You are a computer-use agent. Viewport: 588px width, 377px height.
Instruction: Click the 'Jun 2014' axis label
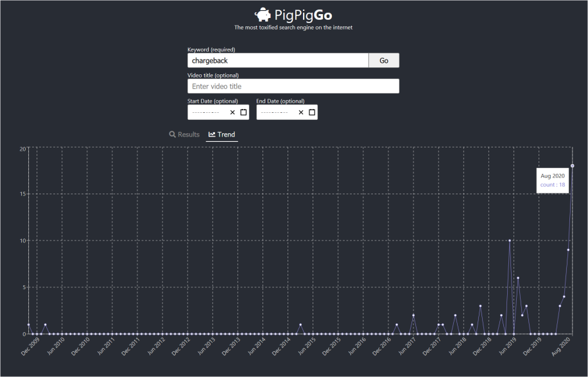point(257,346)
